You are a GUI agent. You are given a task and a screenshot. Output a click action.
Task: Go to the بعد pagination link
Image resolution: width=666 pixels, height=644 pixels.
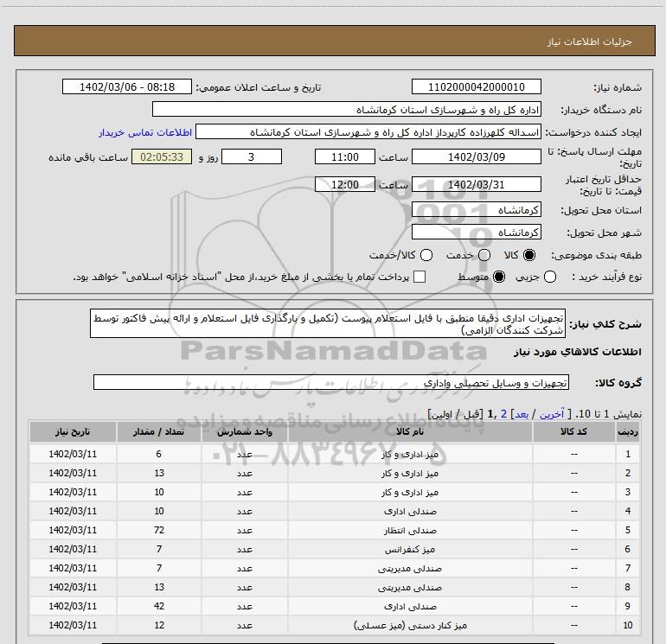(x=522, y=414)
